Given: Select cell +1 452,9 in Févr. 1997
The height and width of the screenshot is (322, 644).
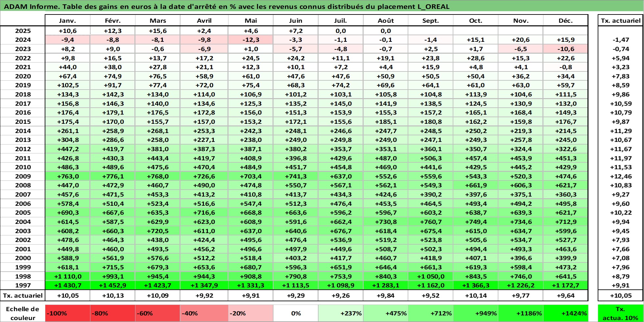Looking at the screenshot, I should tap(113, 285).
